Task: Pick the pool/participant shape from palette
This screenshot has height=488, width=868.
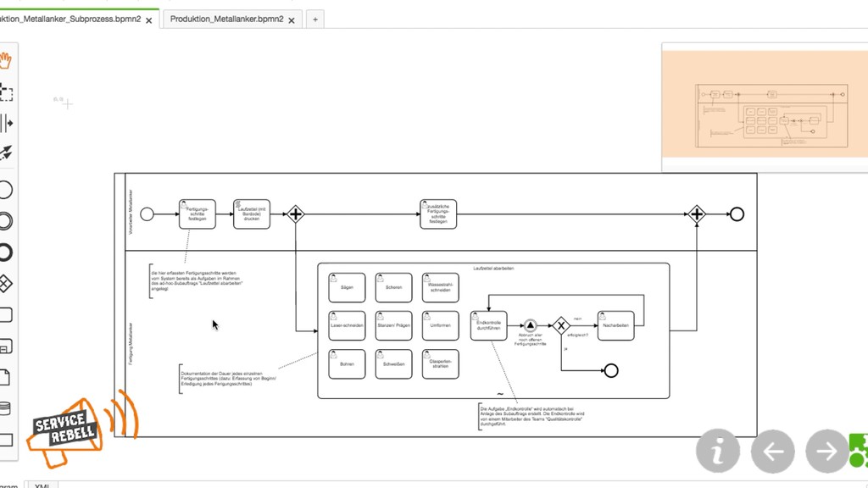Action: [6, 440]
